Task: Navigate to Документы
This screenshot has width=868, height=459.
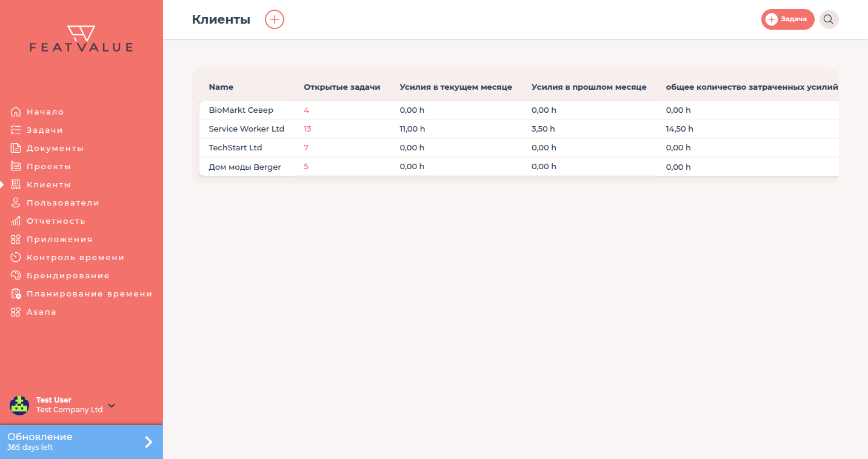Action: [55, 148]
